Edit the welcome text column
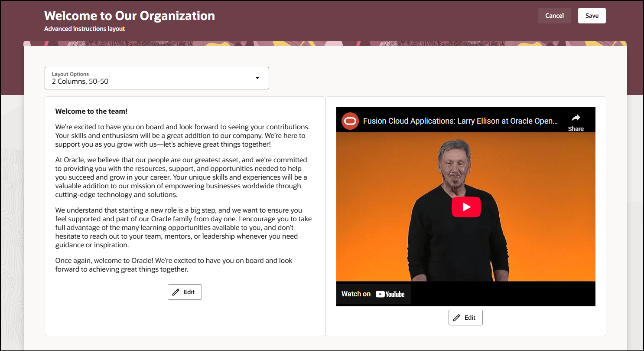The image size is (644, 351). [185, 292]
